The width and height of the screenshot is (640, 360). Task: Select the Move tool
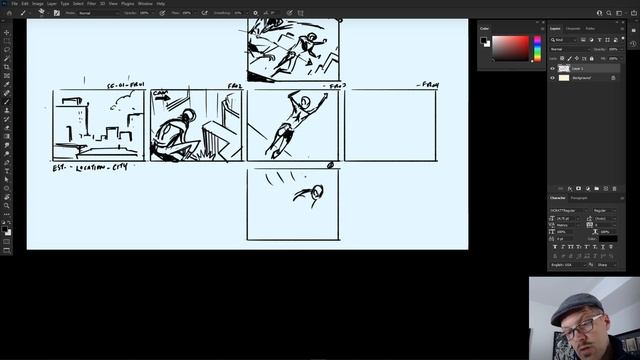point(7,32)
